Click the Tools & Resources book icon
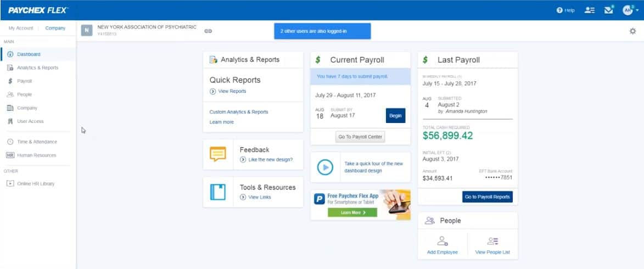The image size is (644, 269). pyautogui.click(x=218, y=192)
